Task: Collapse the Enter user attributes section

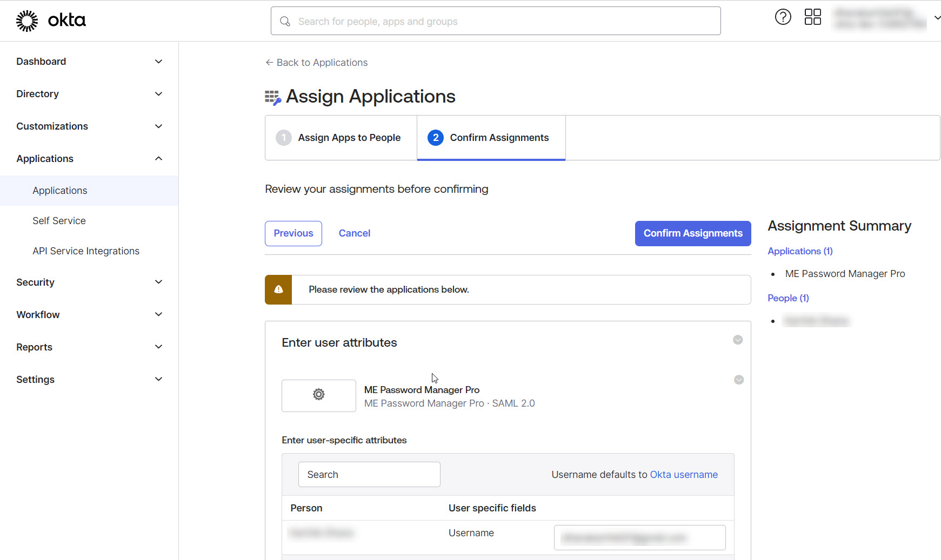Action: tap(738, 340)
